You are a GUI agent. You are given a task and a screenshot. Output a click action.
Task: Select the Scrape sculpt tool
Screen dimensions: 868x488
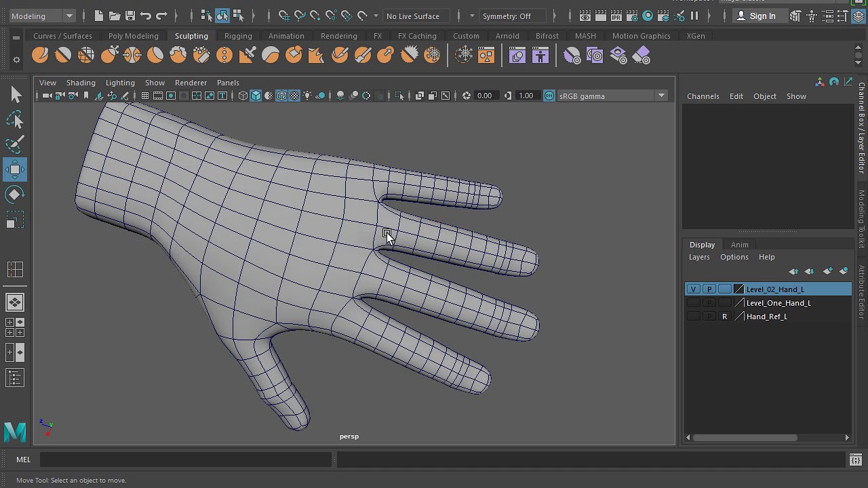click(x=294, y=56)
